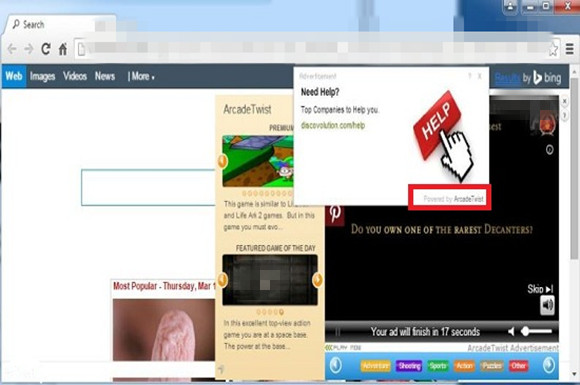Click the main search input box
This screenshot has height=385, width=580.
tap(148, 188)
